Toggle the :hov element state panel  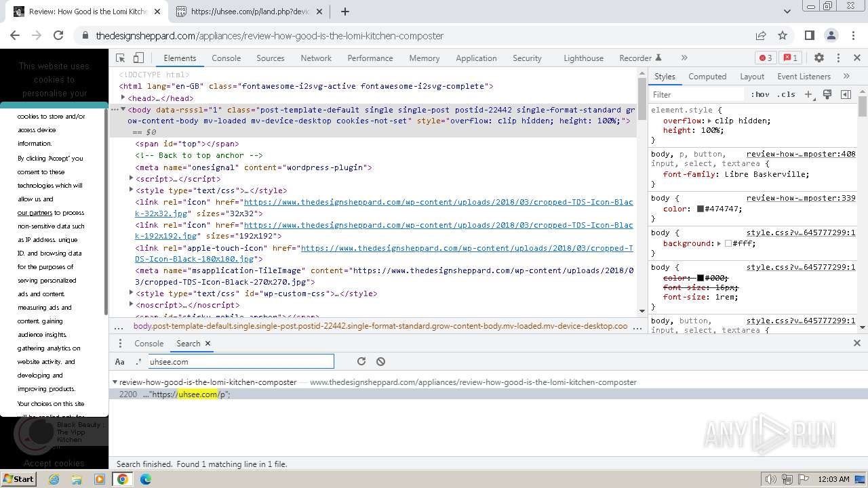(x=760, y=94)
